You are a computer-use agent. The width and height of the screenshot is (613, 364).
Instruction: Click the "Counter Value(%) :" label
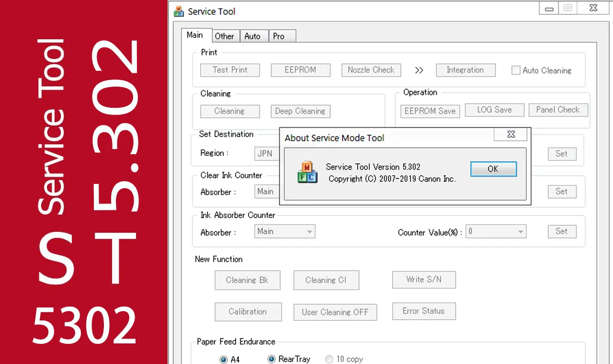tap(430, 232)
